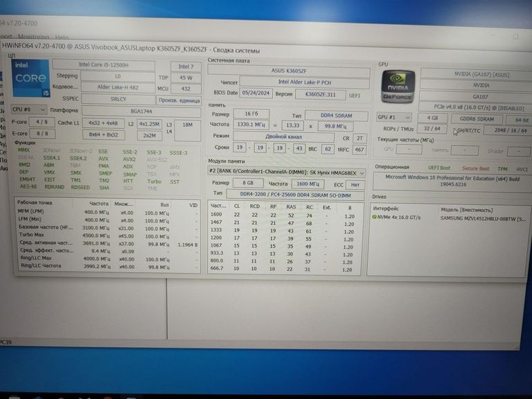
Task: Open the GPU #1 selector dropdown
Action: tap(393, 118)
